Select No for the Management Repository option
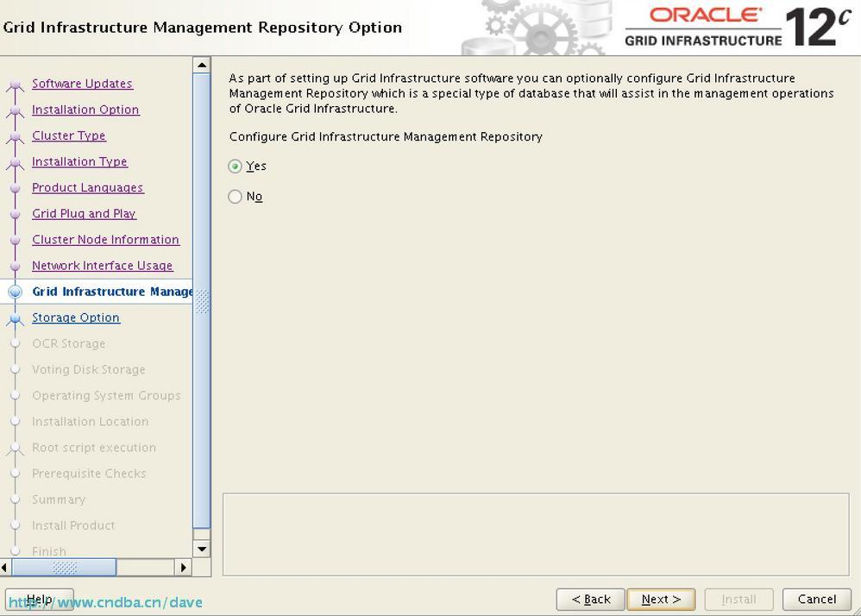 (235, 197)
